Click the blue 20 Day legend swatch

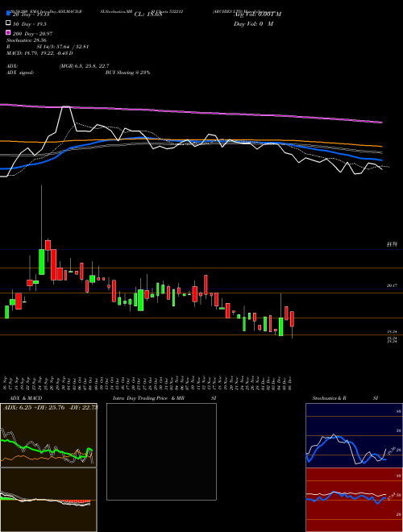pyautogui.click(x=8, y=14)
